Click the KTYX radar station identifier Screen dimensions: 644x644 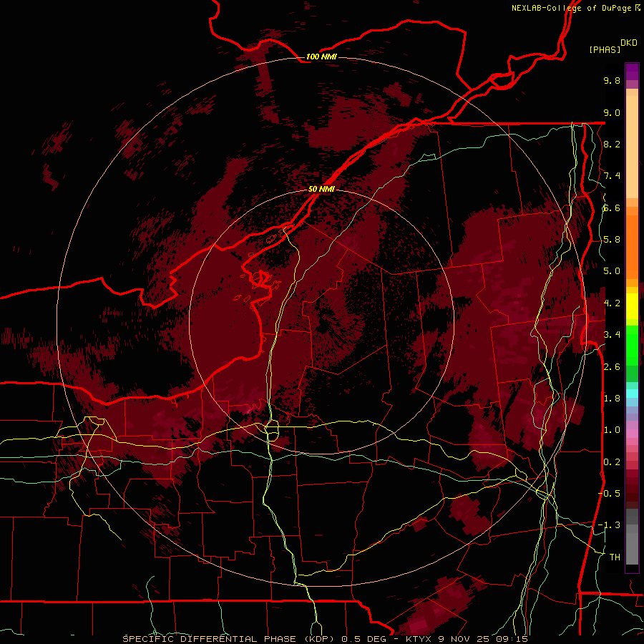[419, 639]
